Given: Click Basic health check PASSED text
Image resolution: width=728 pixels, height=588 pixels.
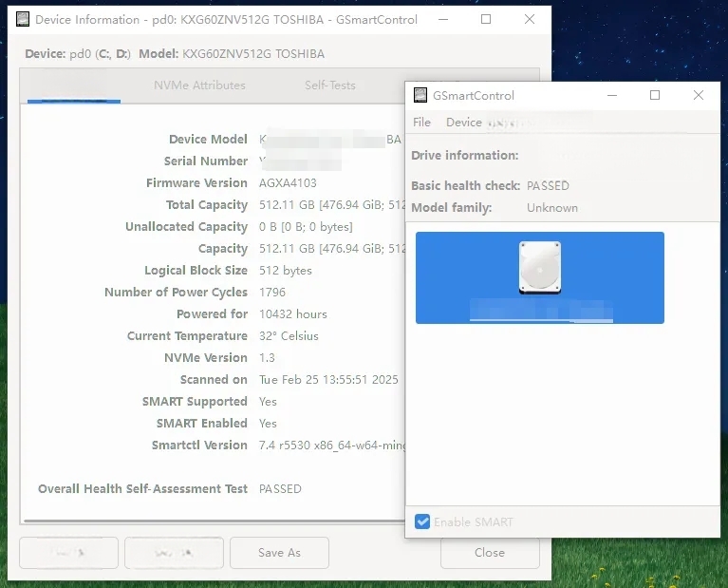Looking at the screenshot, I should click(548, 185).
